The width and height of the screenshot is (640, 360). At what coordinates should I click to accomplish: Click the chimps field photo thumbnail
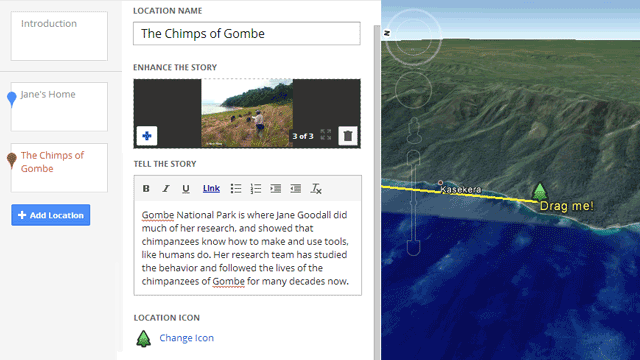247,113
